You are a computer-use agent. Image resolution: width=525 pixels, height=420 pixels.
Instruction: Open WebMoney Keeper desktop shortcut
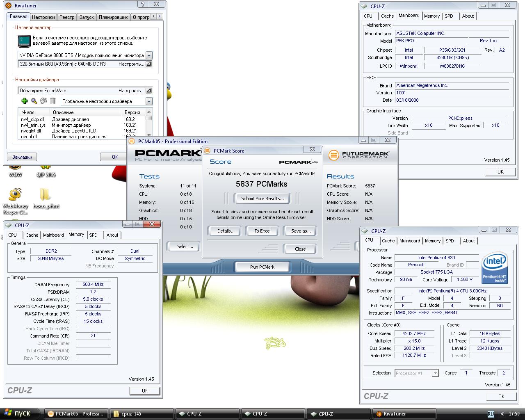16,201
